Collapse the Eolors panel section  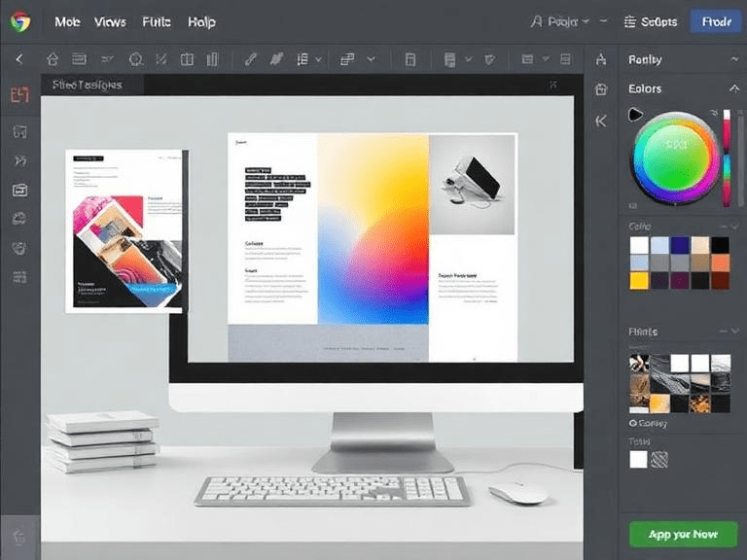734,88
